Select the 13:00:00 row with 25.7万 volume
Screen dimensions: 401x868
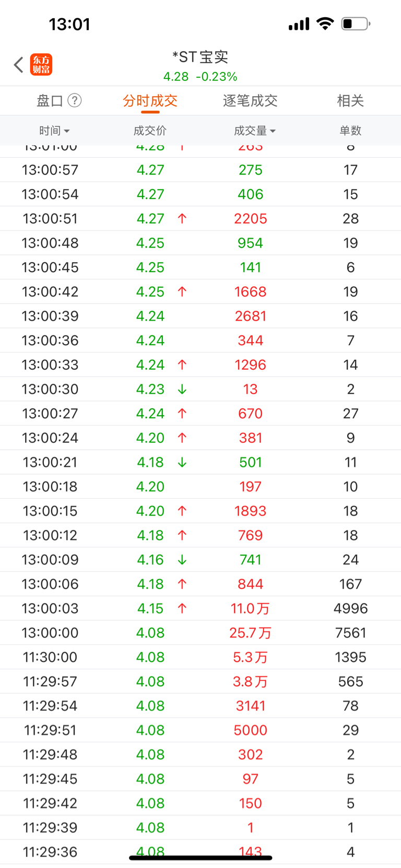point(200,632)
